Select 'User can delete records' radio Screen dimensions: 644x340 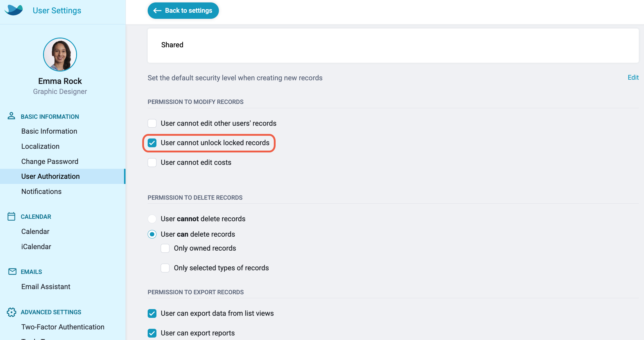(x=152, y=234)
